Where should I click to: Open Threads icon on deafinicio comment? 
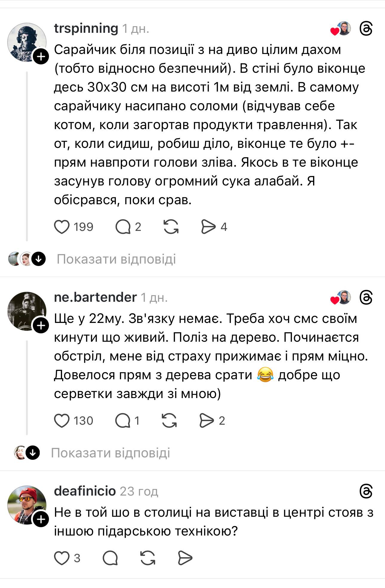point(366,491)
